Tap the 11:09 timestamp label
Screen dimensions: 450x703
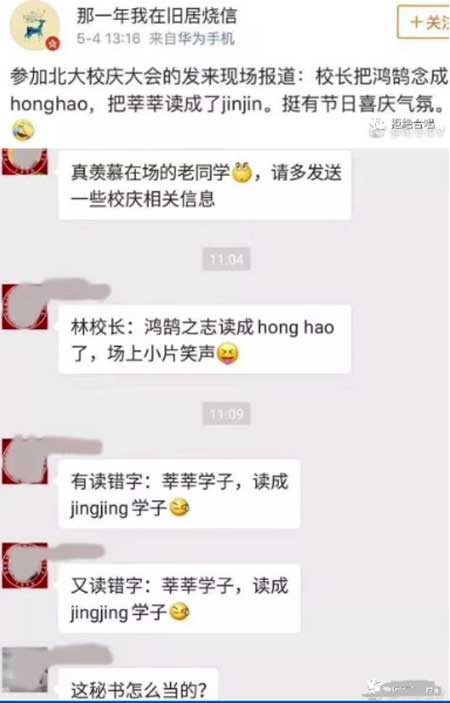(x=226, y=413)
